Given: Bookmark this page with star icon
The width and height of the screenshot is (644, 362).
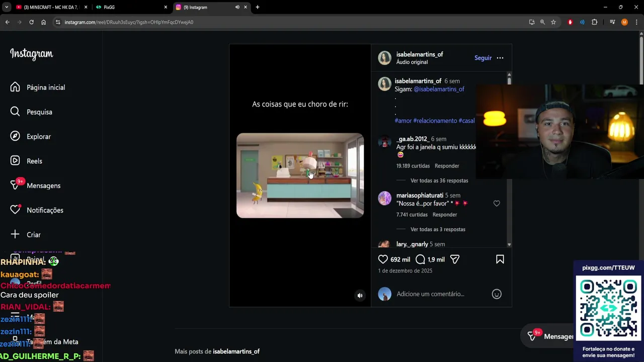Looking at the screenshot, I should coord(553,22).
